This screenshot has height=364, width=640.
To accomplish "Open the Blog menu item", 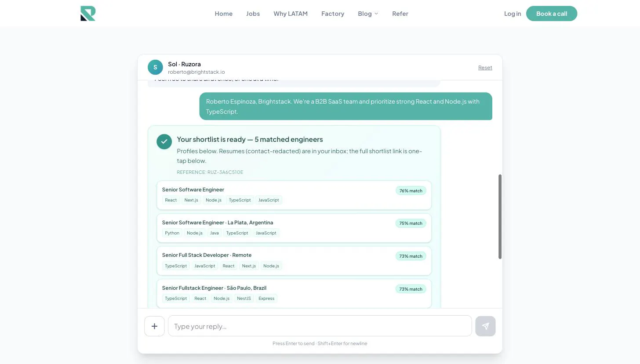I will 365,14.
